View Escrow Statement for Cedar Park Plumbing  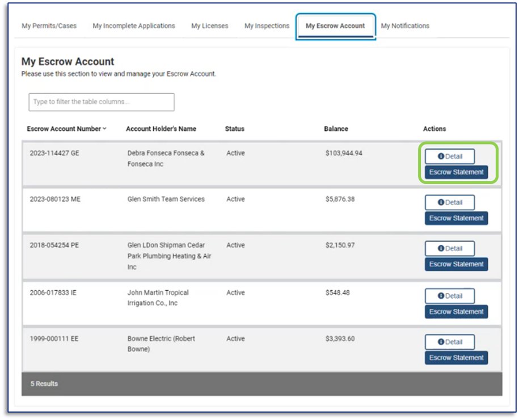[x=456, y=264]
